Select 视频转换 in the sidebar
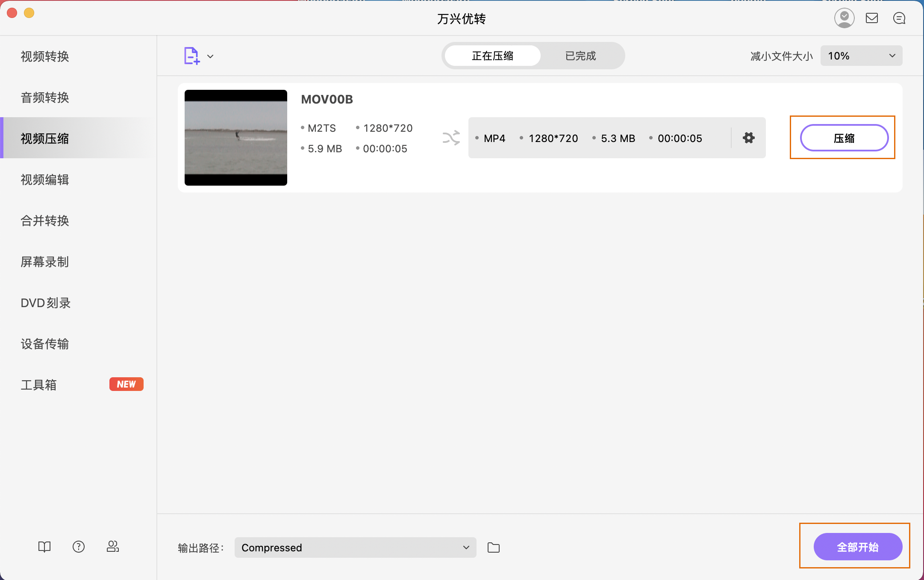This screenshot has width=924, height=580. click(44, 56)
